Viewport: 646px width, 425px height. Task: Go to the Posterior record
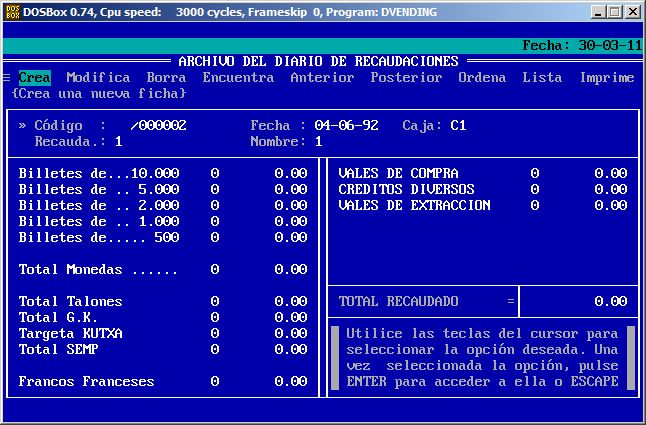pos(406,77)
